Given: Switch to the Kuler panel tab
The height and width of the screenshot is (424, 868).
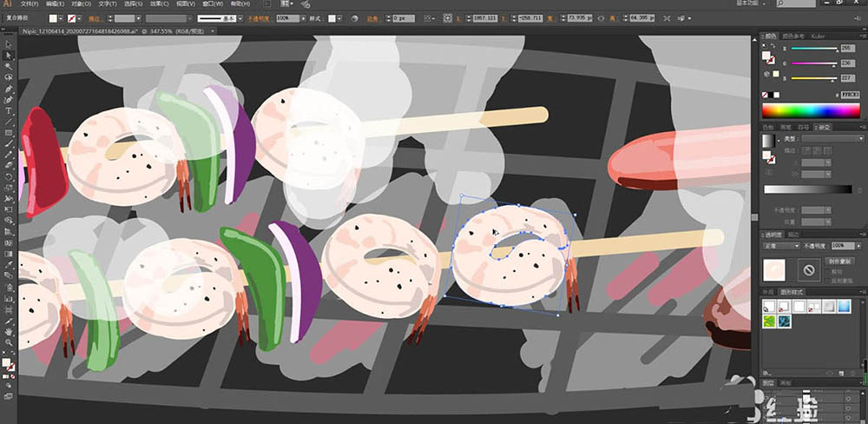Looking at the screenshot, I should click(x=817, y=36).
